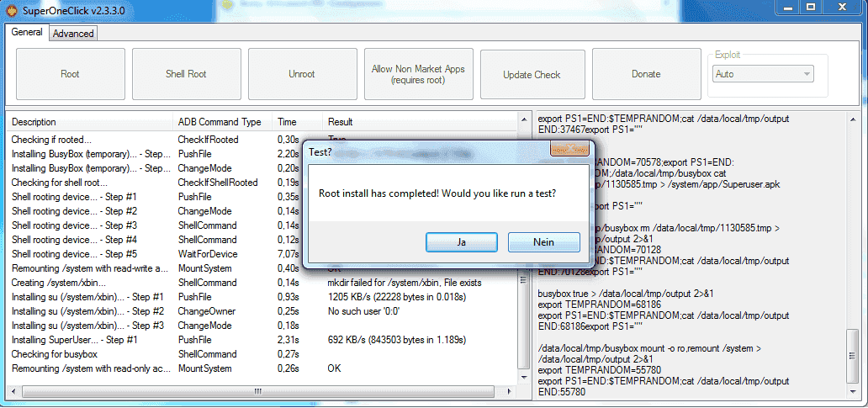Screen dimensions: 868x408
Task: Click list horizontal scrollbar thumb
Action: point(257,391)
